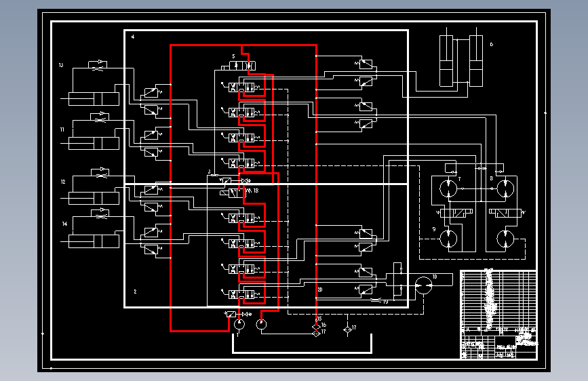
Task: Select the hydraulic cylinder labeled 12
Action: pos(94,199)
